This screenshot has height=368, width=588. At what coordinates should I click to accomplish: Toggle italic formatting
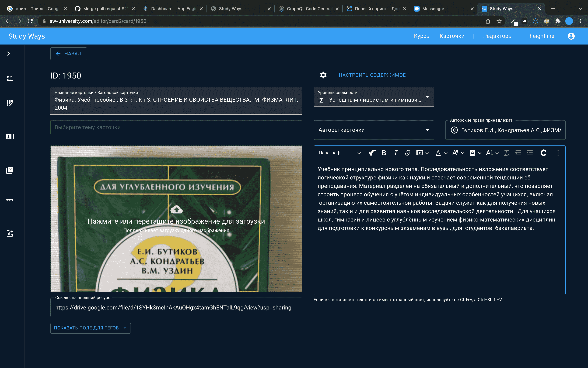pos(395,153)
